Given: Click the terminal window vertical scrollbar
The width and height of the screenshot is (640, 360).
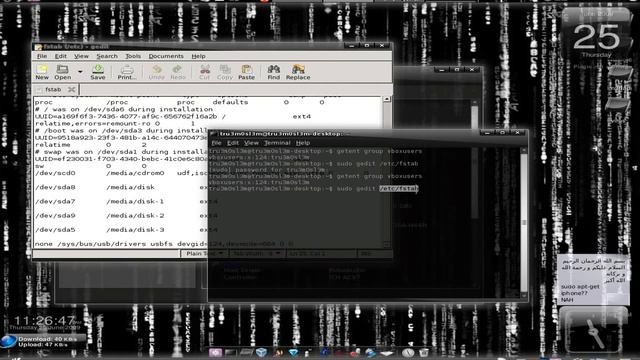Looking at the screenshot, I should pyautogui.click(x=524, y=222).
